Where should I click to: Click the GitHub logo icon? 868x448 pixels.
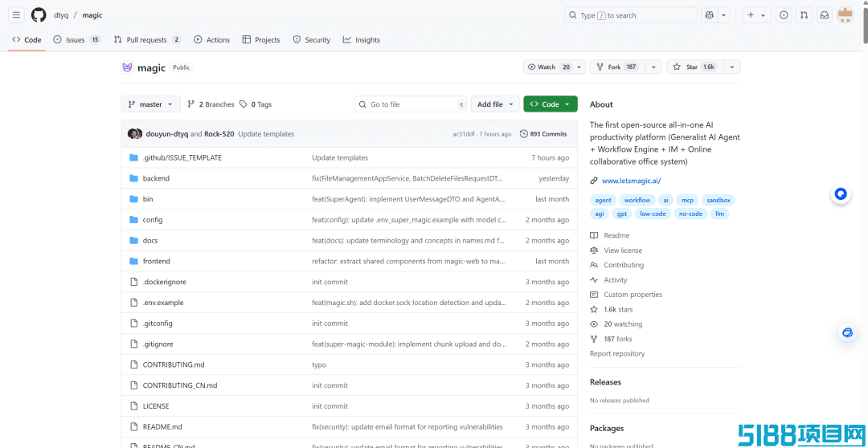coord(39,15)
